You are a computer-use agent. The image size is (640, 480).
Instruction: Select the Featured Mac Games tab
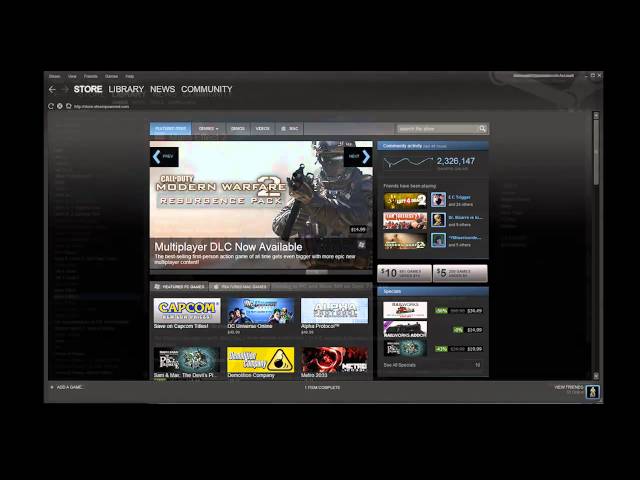(240, 287)
